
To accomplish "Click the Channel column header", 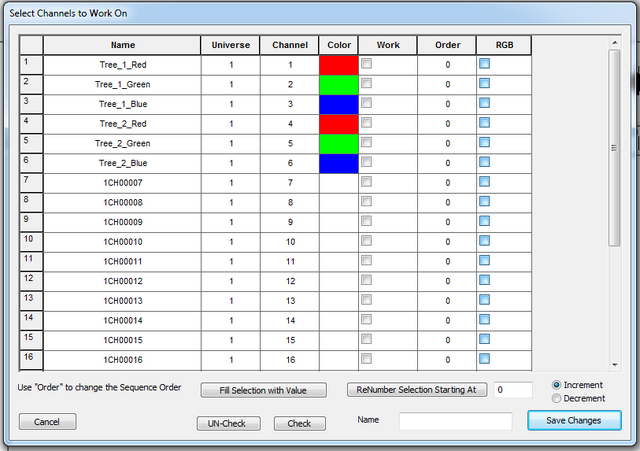I will [290, 45].
